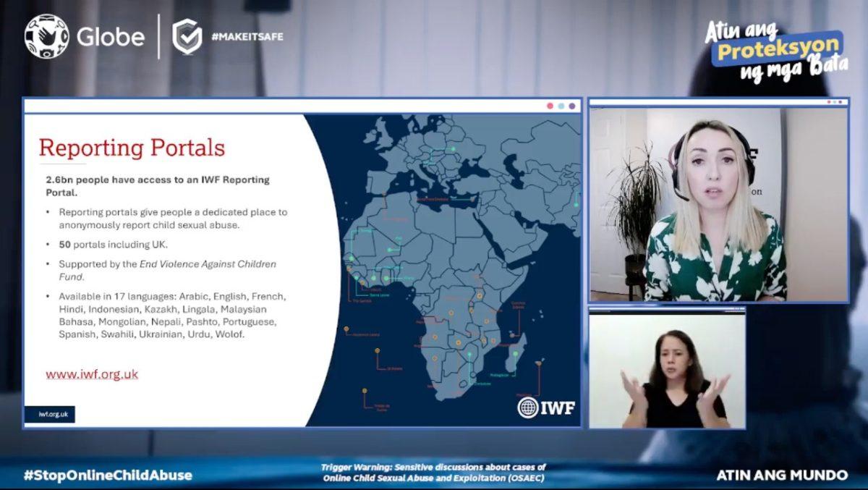Screen dimensions: 868x490
Task: Click the 'ATIN ANG MUNDO' text
Action: (x=782, y=476)
